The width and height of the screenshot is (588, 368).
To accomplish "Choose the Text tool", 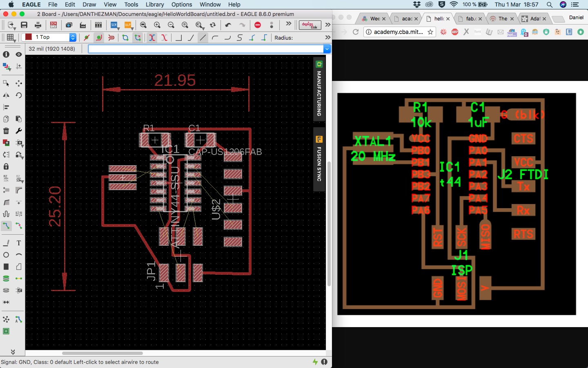I will (19, 243).
